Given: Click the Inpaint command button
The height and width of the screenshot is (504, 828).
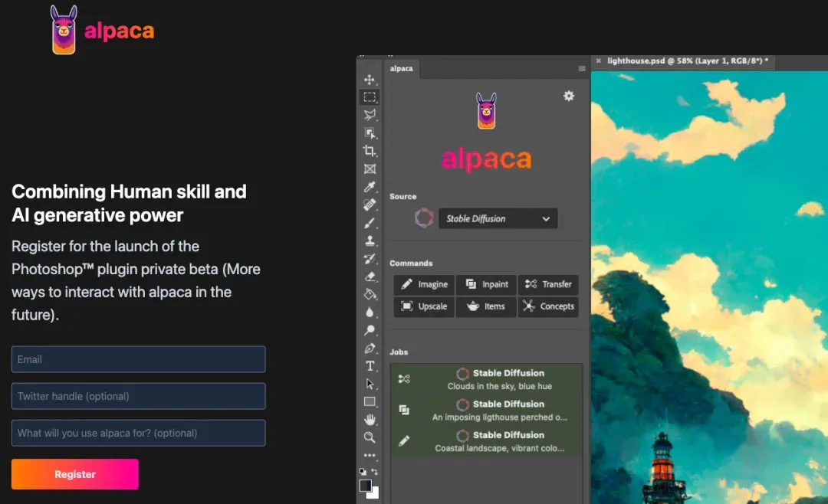Looking at the screenshot, I should click(x=486, y=284).
